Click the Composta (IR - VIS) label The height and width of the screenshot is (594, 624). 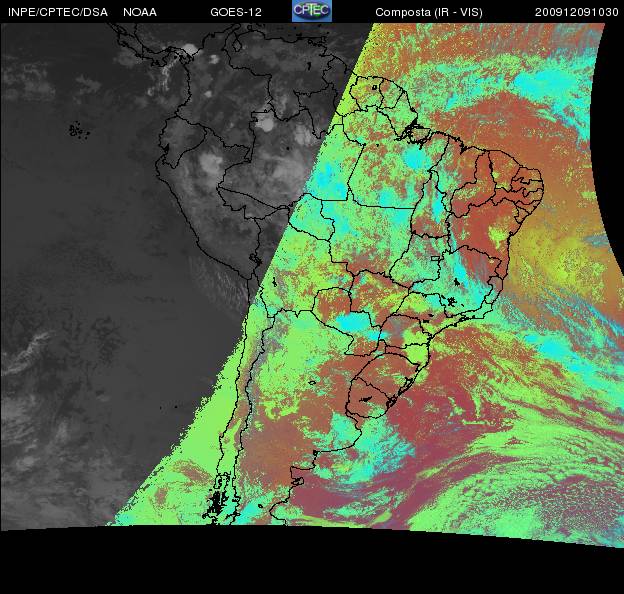429,12
